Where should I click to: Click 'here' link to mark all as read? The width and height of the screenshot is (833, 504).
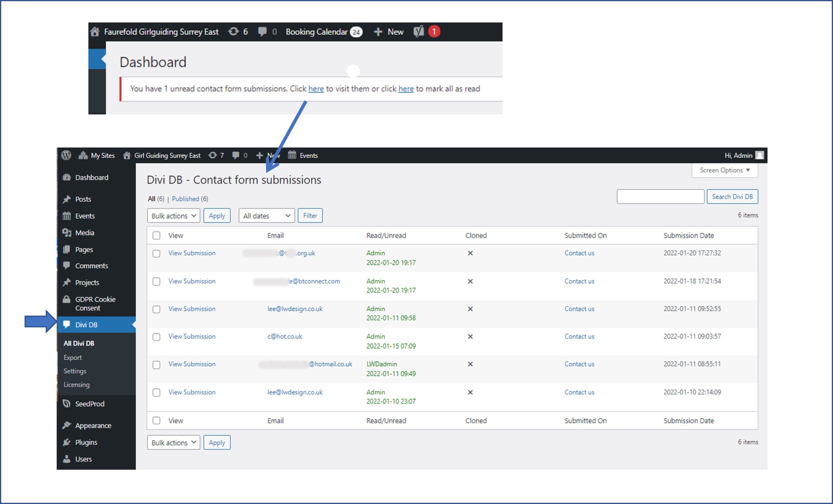(406, 89)
